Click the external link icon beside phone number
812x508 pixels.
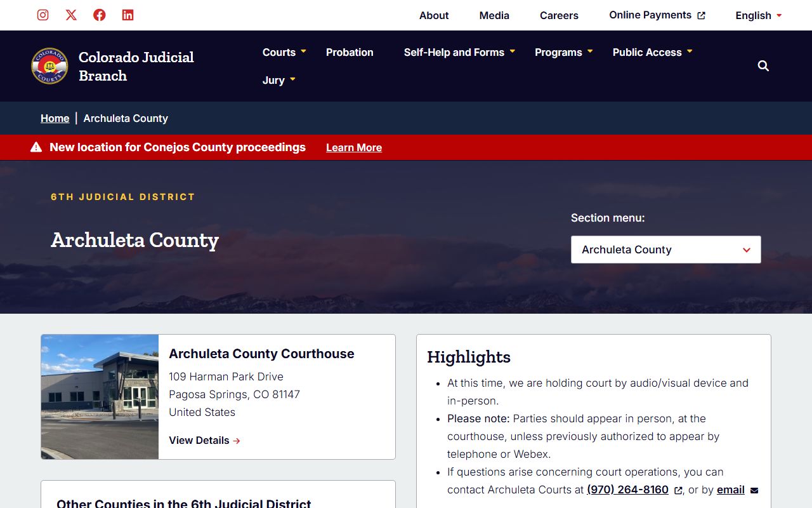point(678,490)
